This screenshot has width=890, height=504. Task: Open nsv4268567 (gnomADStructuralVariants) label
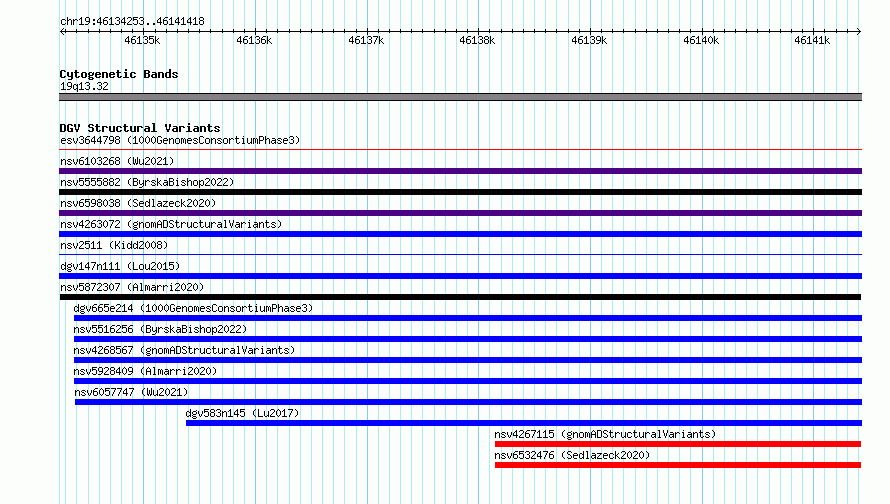[184, 350]
